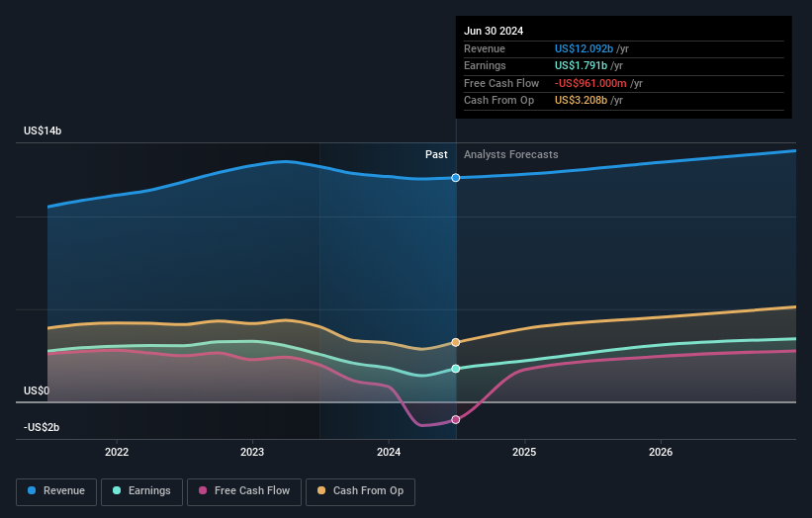Screen dimensions: 812x518
Task: Click the 2023 x-axis label
Action: pyautogui.click(x=252, y=452)
